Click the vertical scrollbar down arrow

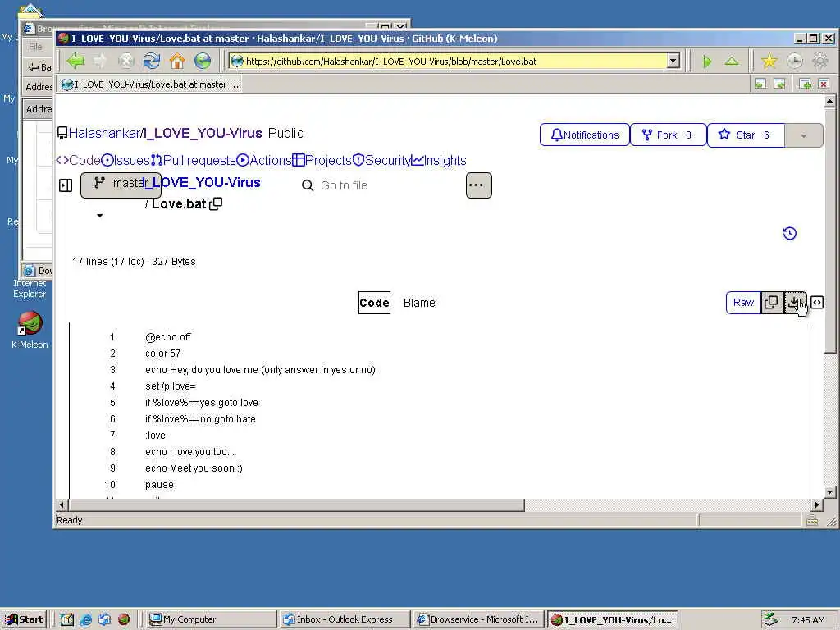point(829,492)
